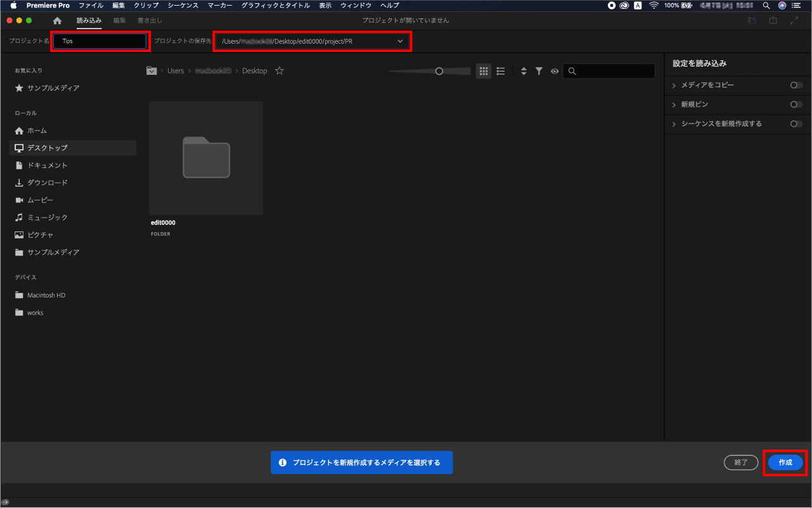Select the Downloads location in sidebar
Image resolution: width=812 pixels, height=508 pixels.
click(x=73, y=183)
